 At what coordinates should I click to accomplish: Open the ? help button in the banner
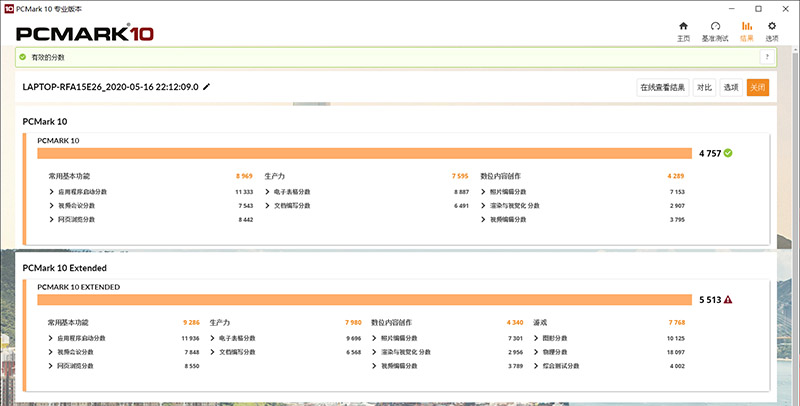click(x=767, y=57)
